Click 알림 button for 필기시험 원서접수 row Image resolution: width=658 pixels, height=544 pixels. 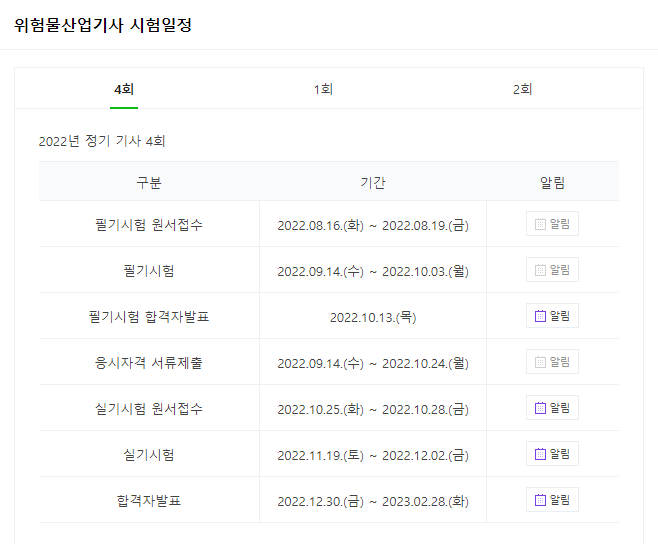click(552, 224)
